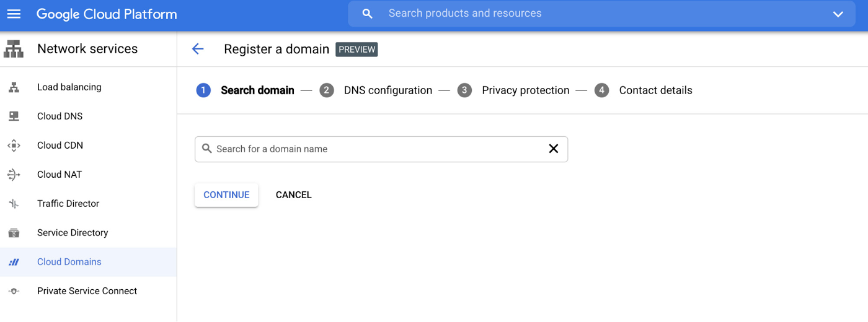This screenshot has height=322, width=868.
Task: Go to Privacy protection step
Action: [x=525, y=90]
